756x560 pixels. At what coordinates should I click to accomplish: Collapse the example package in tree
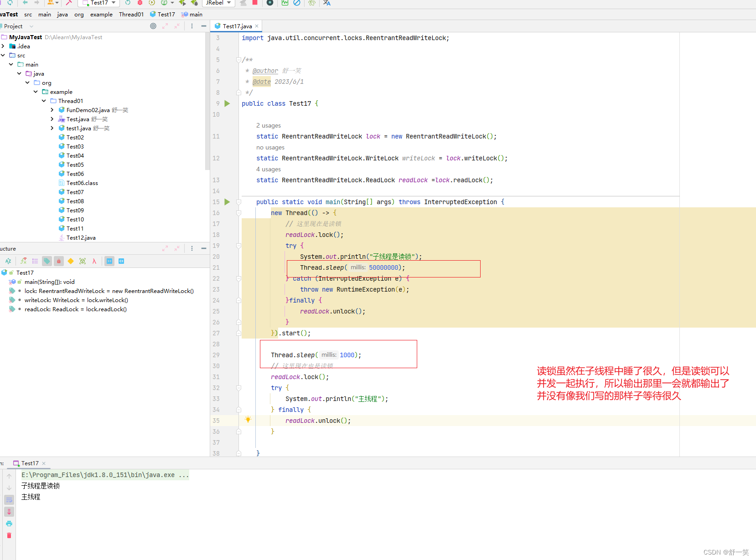(36, 92)
